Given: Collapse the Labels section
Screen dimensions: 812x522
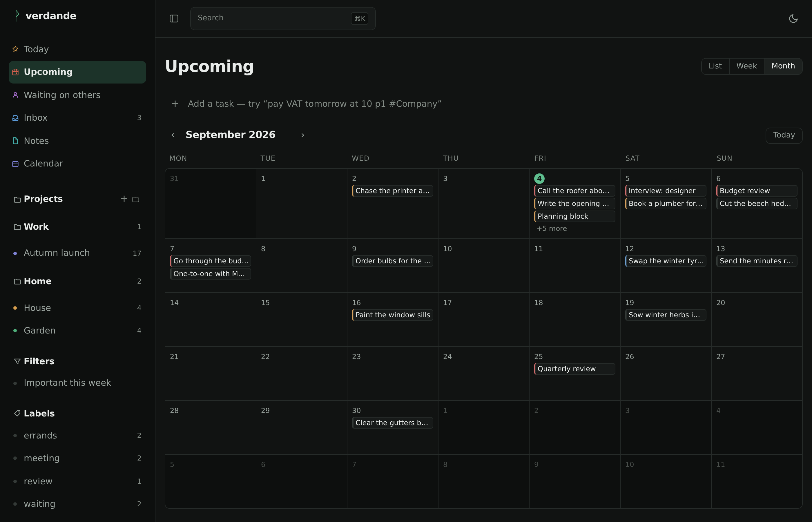Looking at the screenshot, I should [39, 414].
